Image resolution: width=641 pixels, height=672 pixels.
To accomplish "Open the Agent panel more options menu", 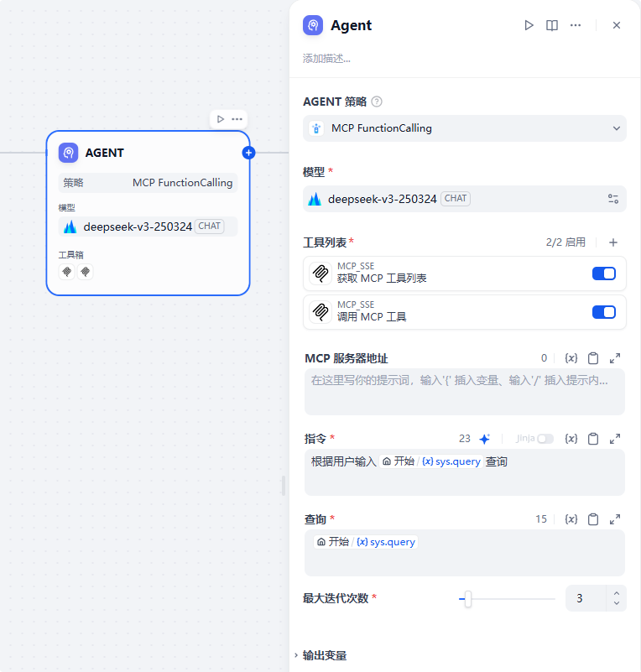I will click(x=576, y=25).
